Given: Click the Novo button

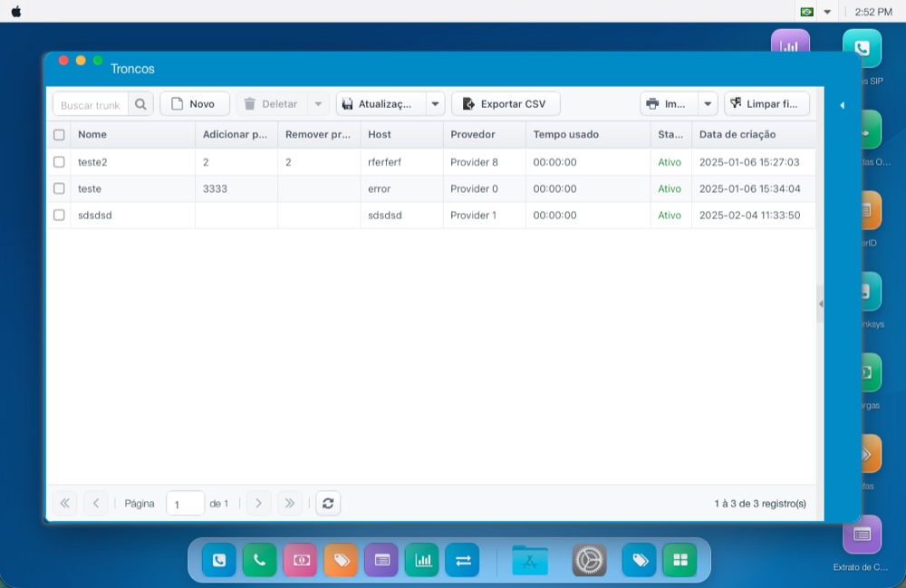Looking at the screenshot, I should pyautogui.click(x=195, y=104).
